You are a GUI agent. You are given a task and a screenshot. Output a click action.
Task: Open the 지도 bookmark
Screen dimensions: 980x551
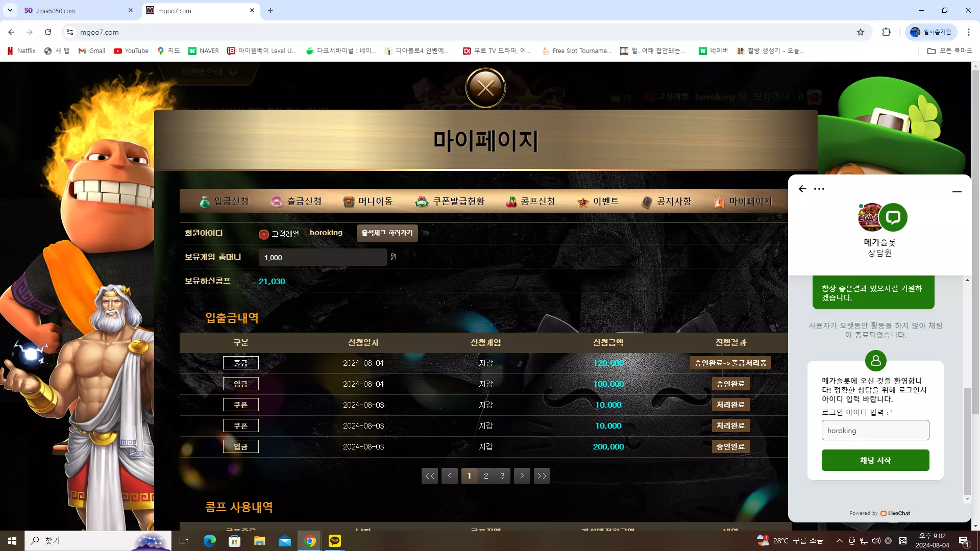[x=168, y=51]
